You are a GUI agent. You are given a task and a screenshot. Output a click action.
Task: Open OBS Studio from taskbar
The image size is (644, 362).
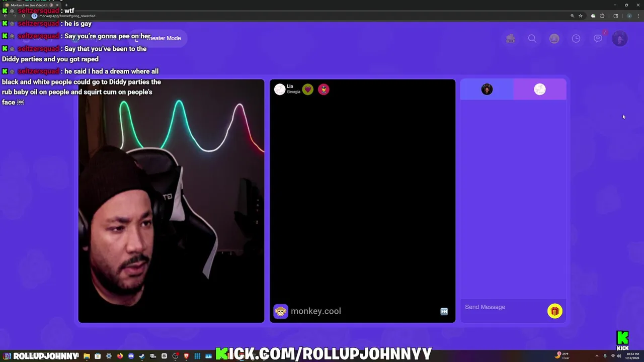175,356
